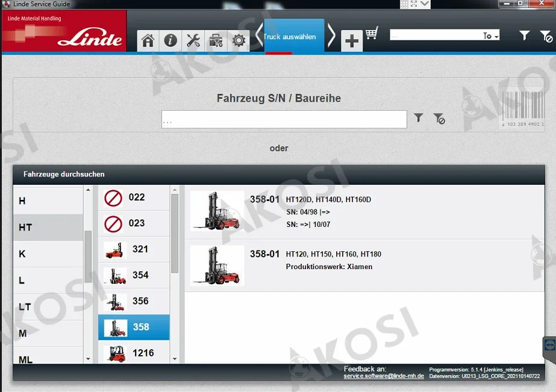Apply filter next to serial number field
Image resolution: width=556 pixels, height=392 pixels.
[419, 117]
